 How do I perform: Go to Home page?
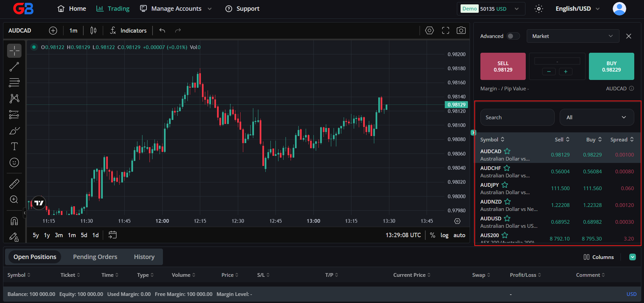(x=72, y=9)
